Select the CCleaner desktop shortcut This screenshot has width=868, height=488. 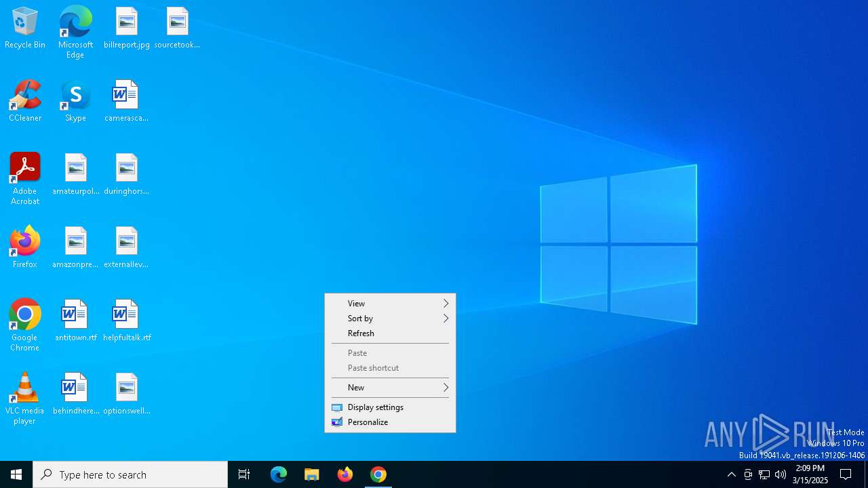tap(25, 102)
